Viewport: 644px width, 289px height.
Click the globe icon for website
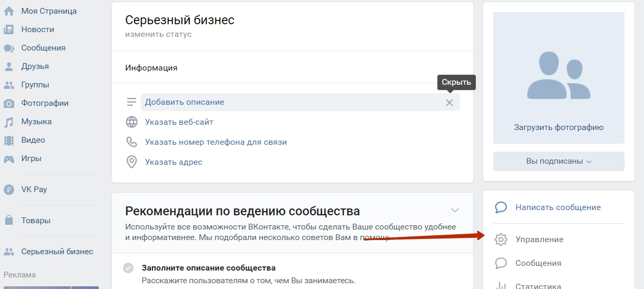[x=131, y=122]
